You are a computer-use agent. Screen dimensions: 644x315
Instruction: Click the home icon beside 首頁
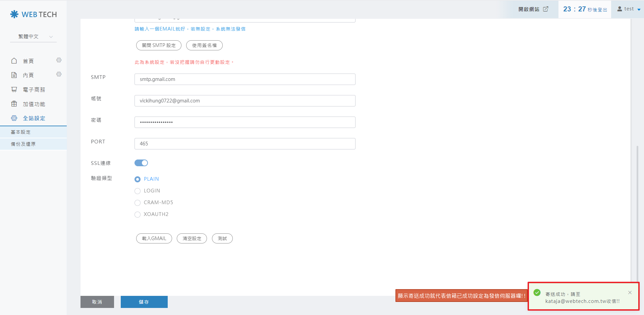[x=14, y=61]
